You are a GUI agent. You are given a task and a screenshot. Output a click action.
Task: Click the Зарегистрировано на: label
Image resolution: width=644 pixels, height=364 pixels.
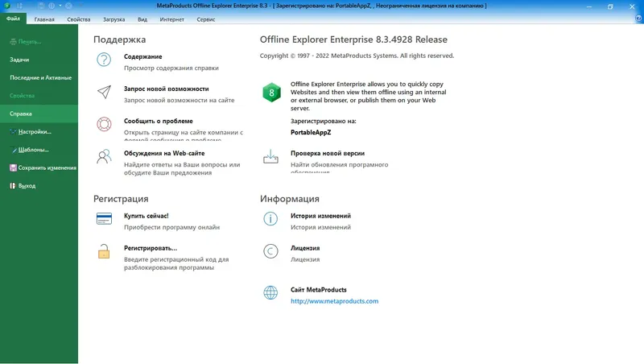(x=324, y=121)
